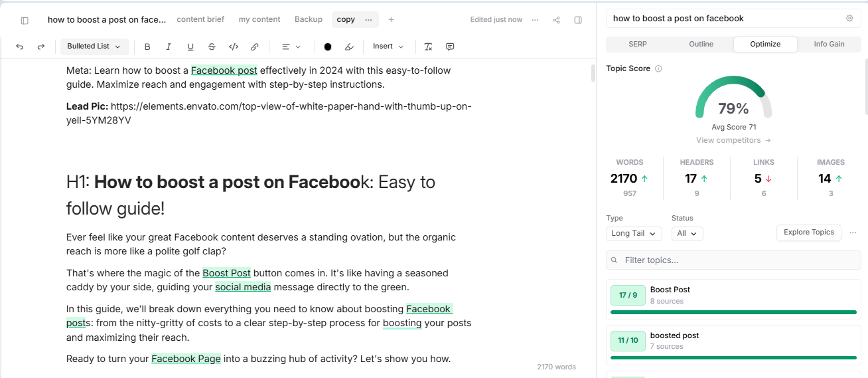868x378 pixels.
Task: Toggle the left sidebar panel icon
Action: (x=25, y=20)
